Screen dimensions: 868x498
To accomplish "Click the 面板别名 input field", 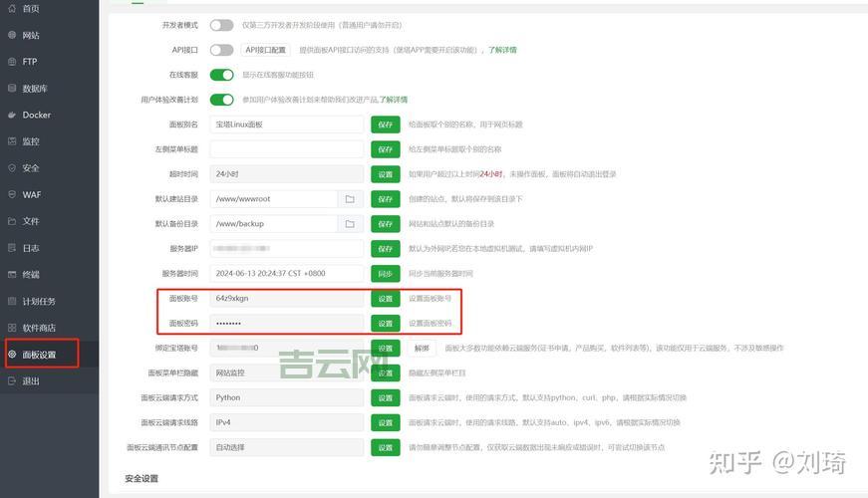I will [x=287, y=124].
